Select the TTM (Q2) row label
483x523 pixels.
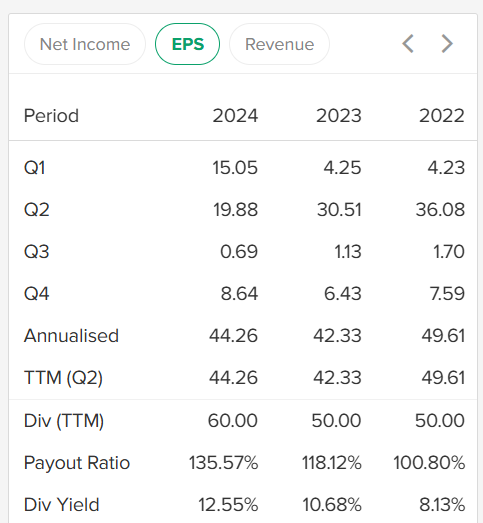pyautogui.click(x=63, y=378)
